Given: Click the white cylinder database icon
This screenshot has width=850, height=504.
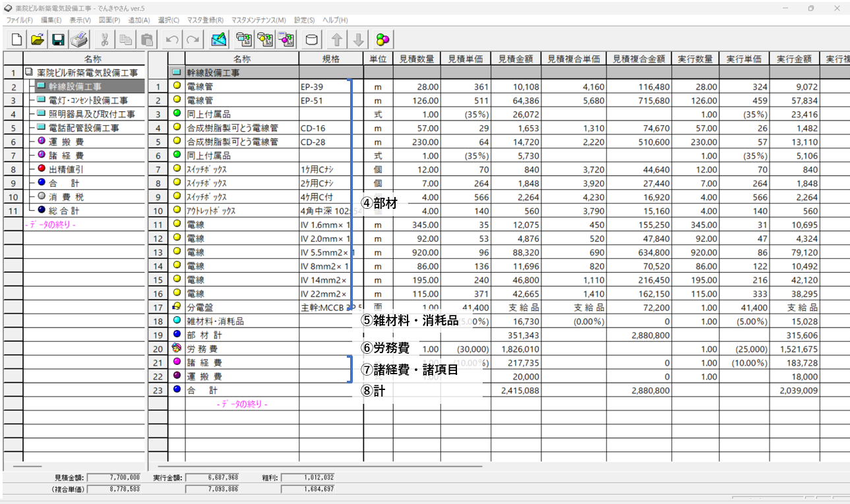Looking at the screenshot, I should (x=313, y=40).
